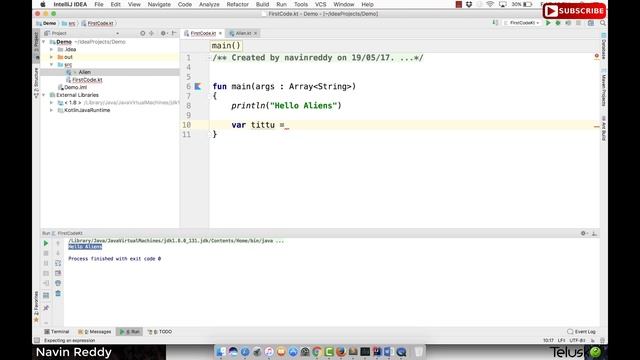Click 'Process finished with exit code 0' text
This screenshot has width=640, height=360.
click(115, 259)
